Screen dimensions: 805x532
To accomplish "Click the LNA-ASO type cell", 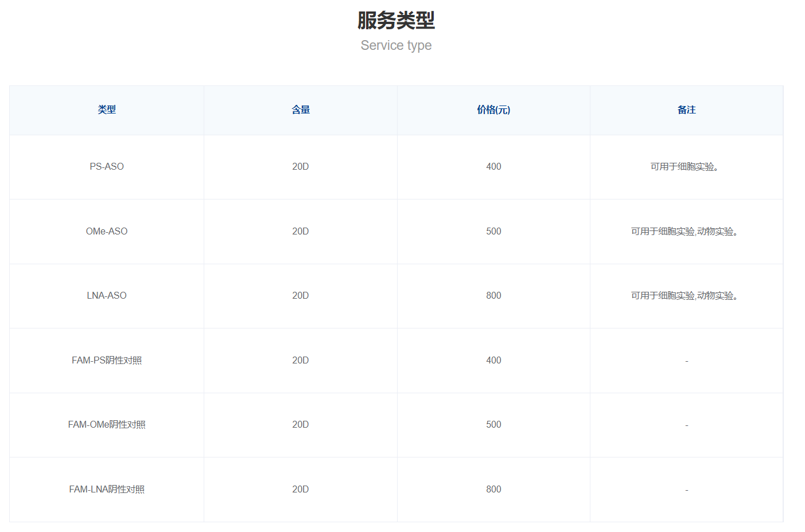I will pos(107,295).
